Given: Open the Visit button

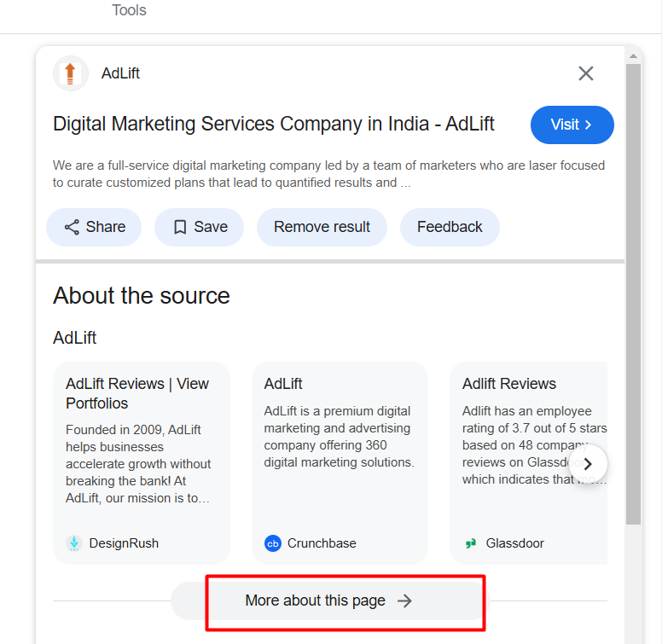Looking at the screenshot, I should (x=572, y=125).
